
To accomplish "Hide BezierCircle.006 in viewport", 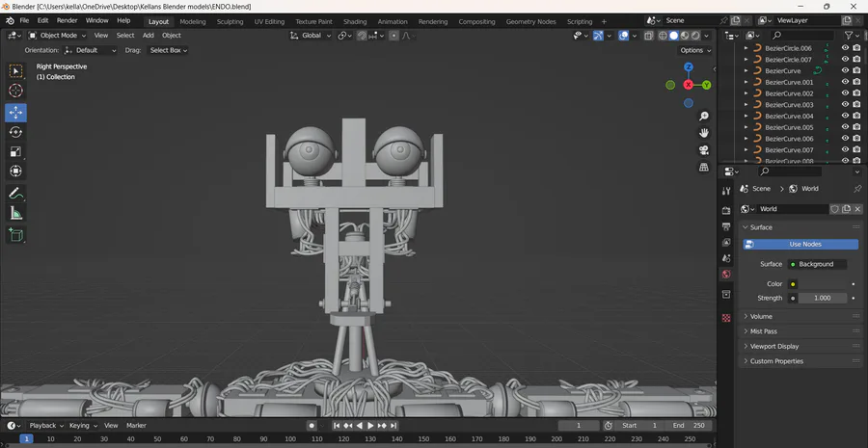I will pos(845,48).
